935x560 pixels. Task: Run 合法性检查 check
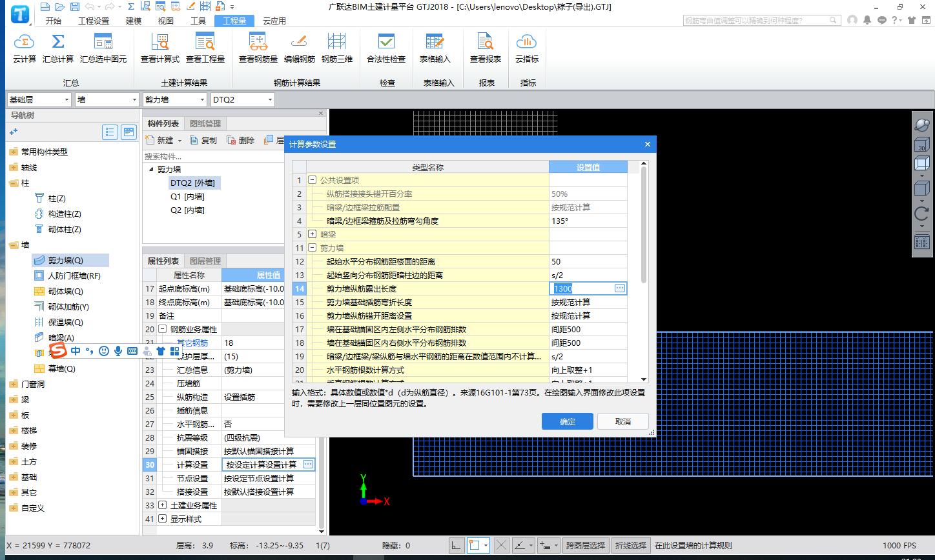coord(386,48)
